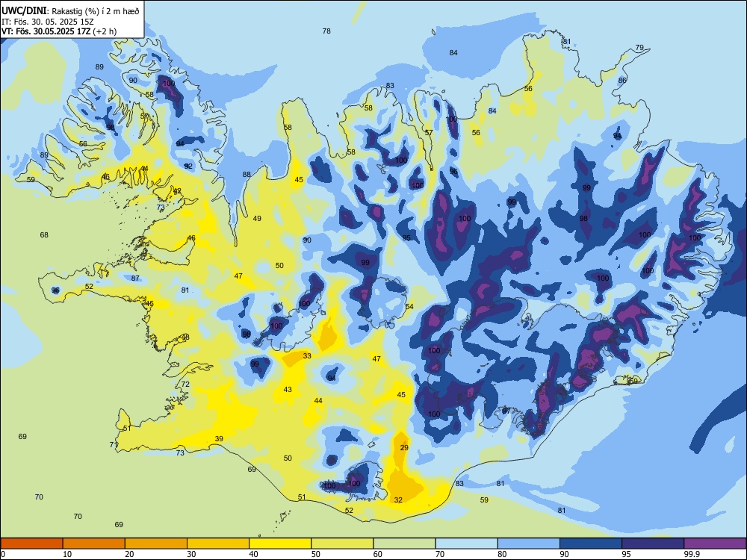Select the map value 86
The height and width of the screenshot is (560, 747).
pyautogui.click(x=622, y=81)
